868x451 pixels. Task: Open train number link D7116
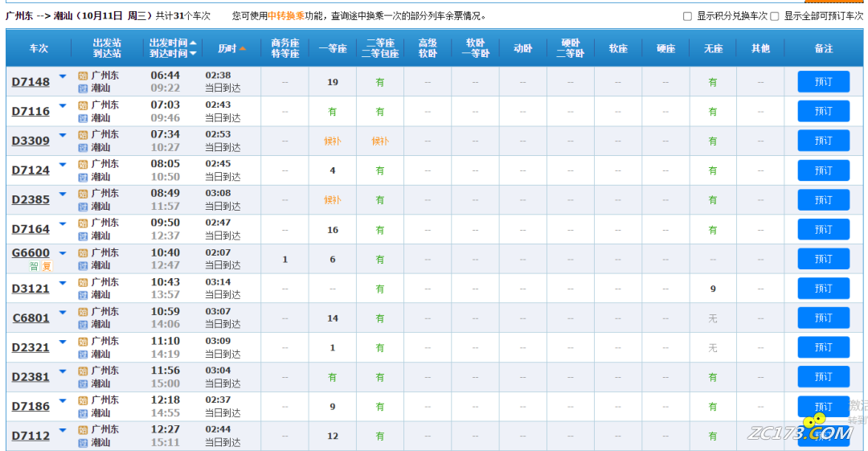[31, 112]
